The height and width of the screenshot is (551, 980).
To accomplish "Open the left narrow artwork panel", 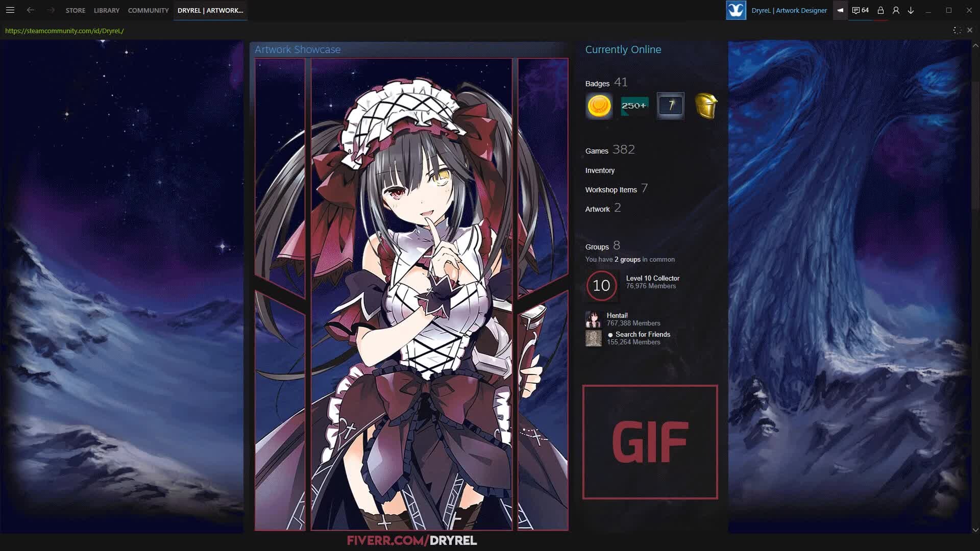I will (x=280, y=294).
